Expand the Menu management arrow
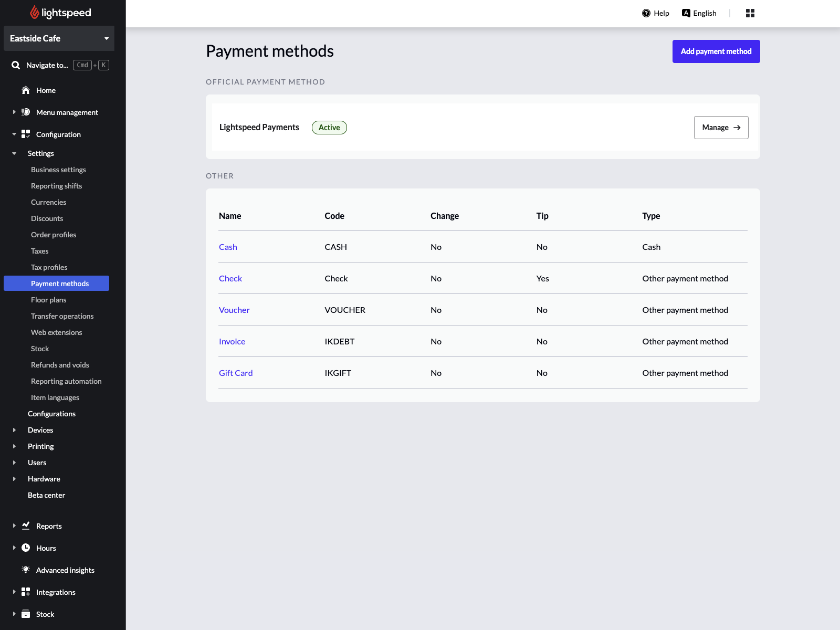Viewport: 840px width, 630px height. (x=14, y=112)
